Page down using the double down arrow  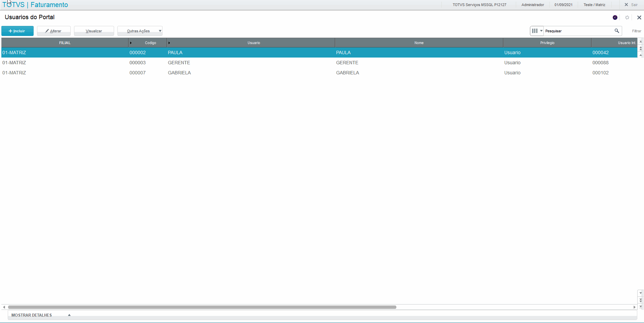[x=641, y=300]
